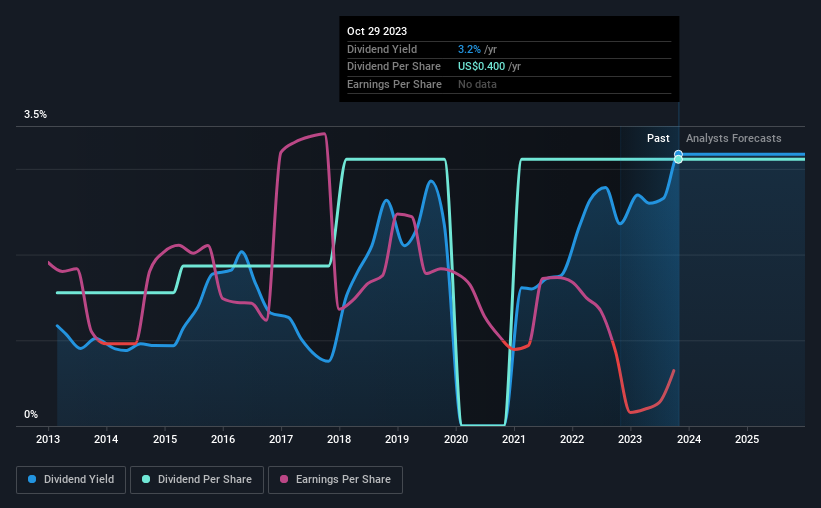Click the pink Earnings Per Share legend dot
This screenshot has width=821, height=508.
(284, 479)
